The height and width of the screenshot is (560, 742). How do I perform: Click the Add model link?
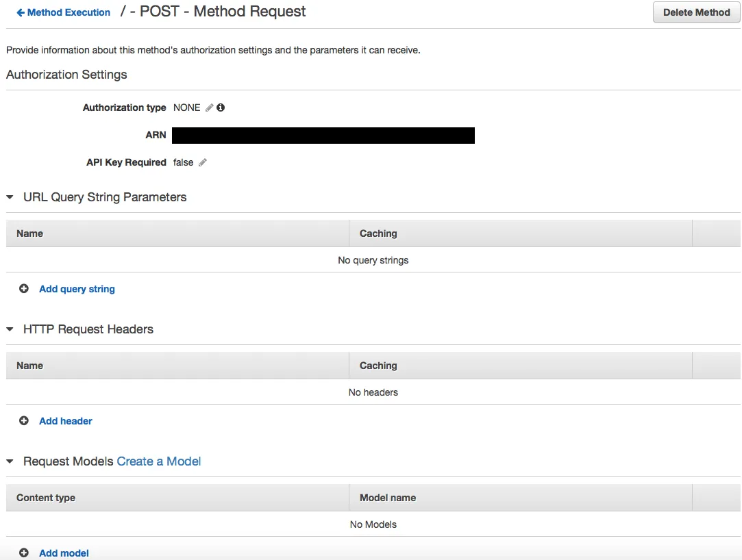tap(64, 553)
